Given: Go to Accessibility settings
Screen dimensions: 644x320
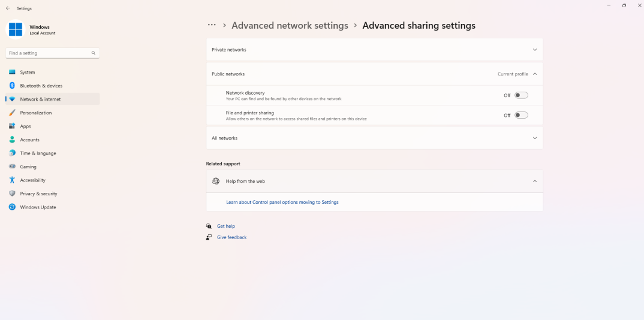Looking at the screenshot, I should point(53,180).
